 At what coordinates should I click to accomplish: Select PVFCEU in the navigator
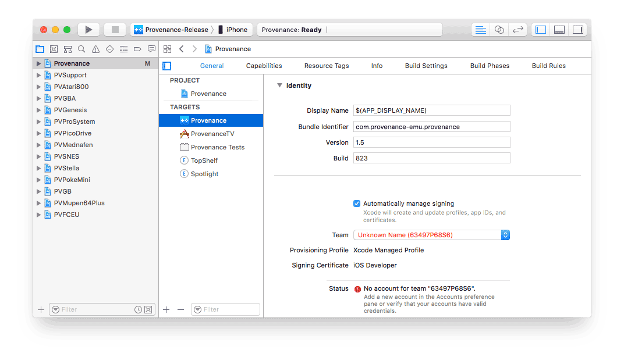point(95,215)
